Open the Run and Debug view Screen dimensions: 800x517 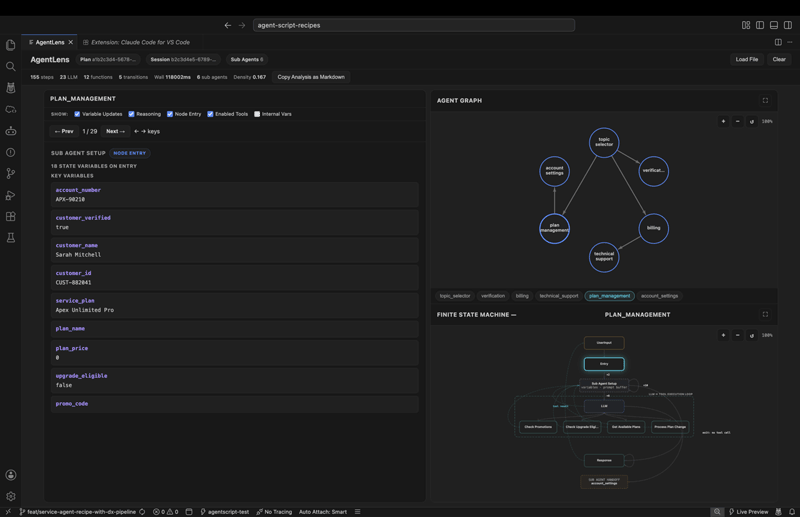[10, 195]
